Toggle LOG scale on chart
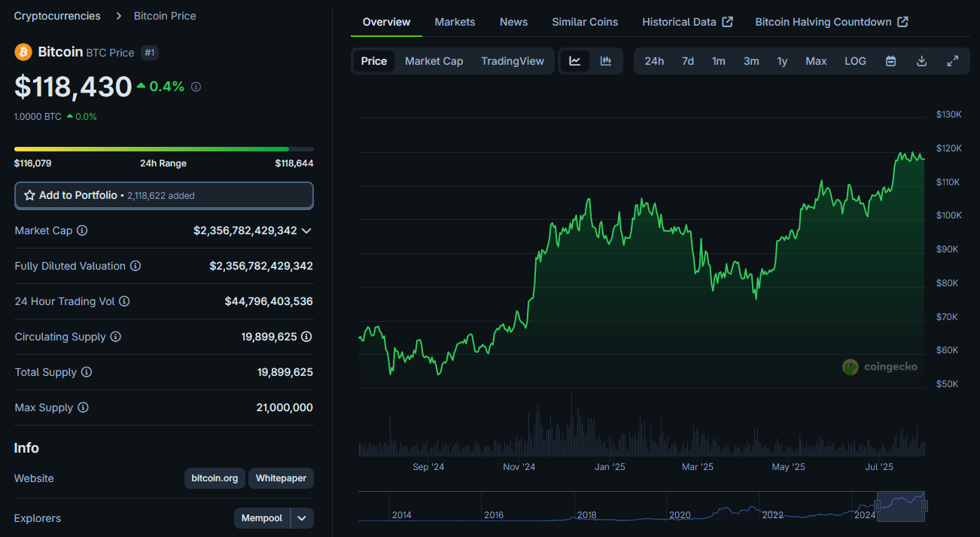The image size is (980, 537). coord(855,61)
